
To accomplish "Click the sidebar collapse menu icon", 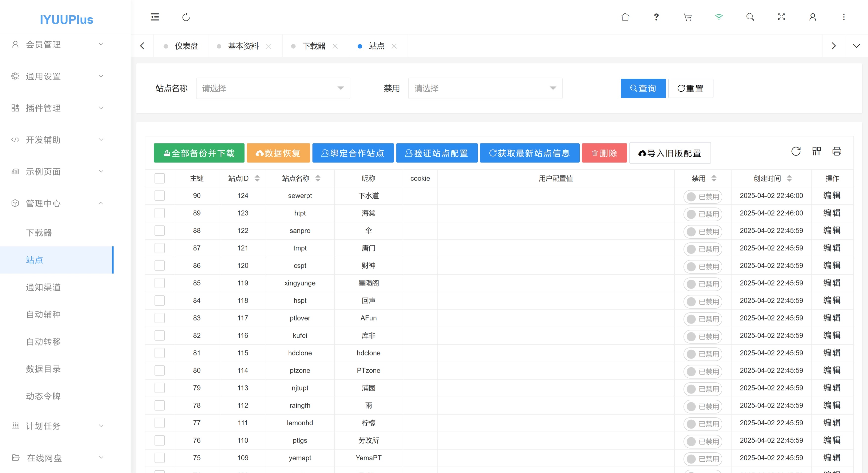I will coord(155,17).
